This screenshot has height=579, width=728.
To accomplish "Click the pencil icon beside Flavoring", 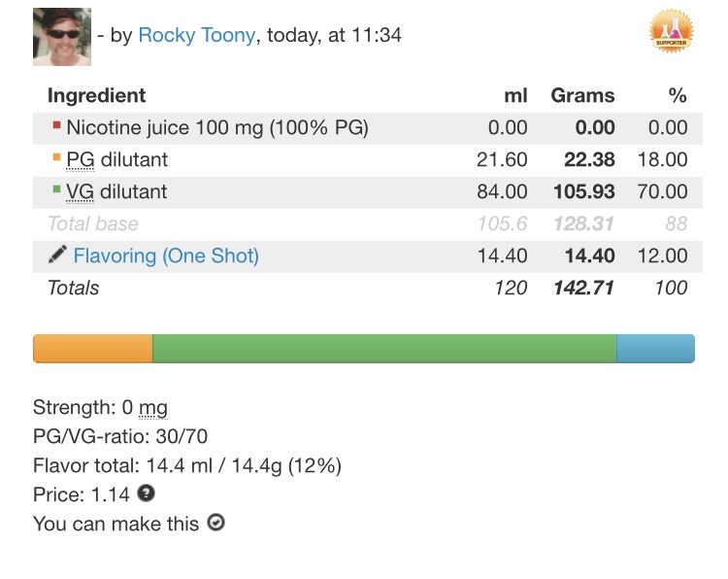I will [57, 255].
